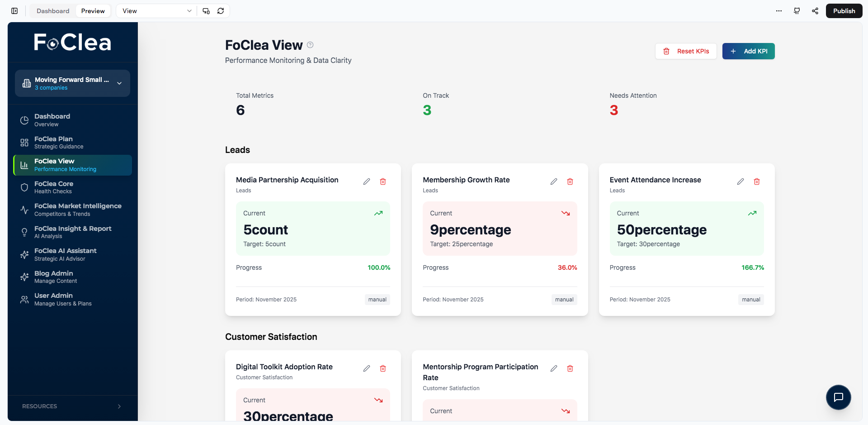Open the View dropdown
The height and width of the screenshot is (425, 868).
156,10
